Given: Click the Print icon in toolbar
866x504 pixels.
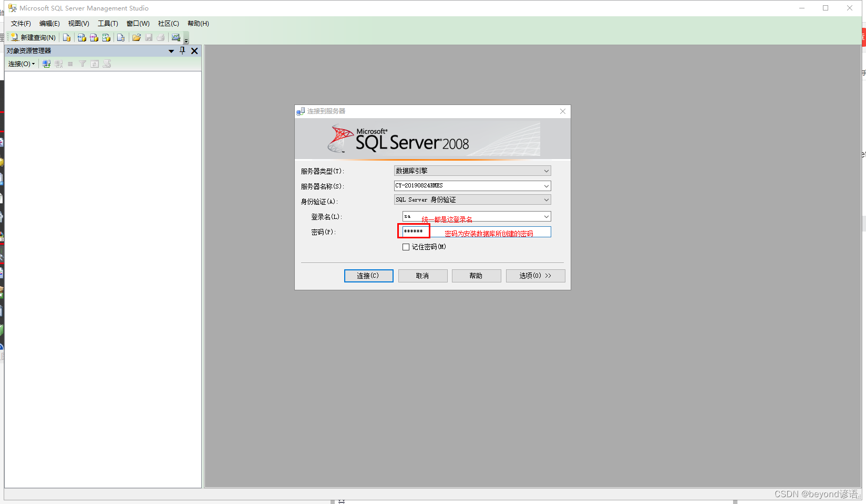Looking at the screenshot, I should 161,37.
